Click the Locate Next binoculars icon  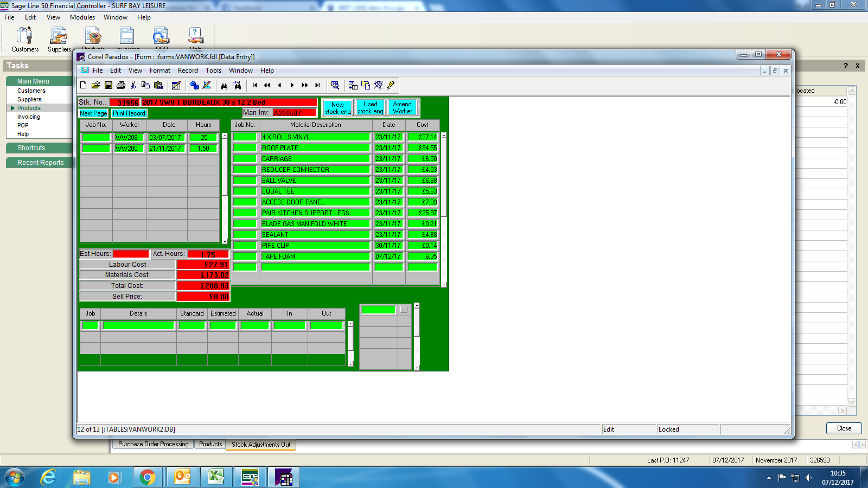pos(237,85)
